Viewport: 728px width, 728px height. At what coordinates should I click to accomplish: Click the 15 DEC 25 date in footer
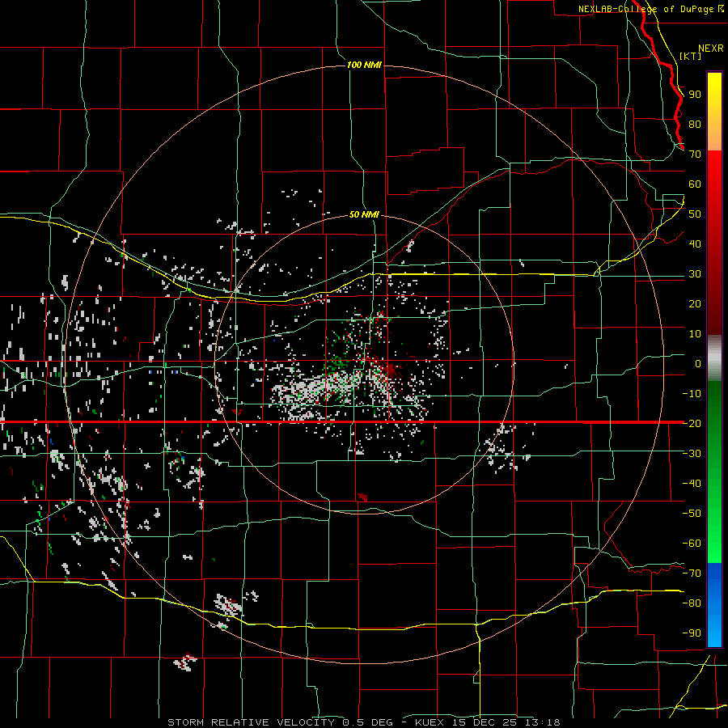point(485,722)
